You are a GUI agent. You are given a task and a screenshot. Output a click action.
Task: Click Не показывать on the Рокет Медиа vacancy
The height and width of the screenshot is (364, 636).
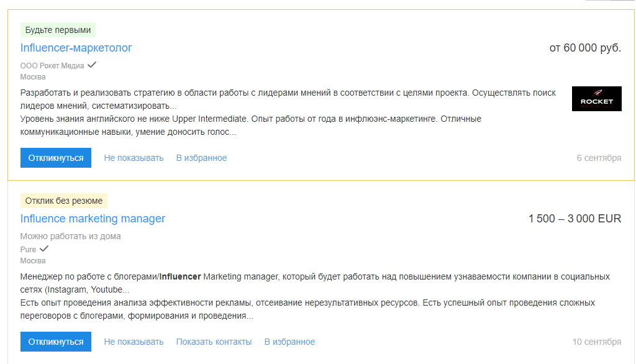click(134, 158)
